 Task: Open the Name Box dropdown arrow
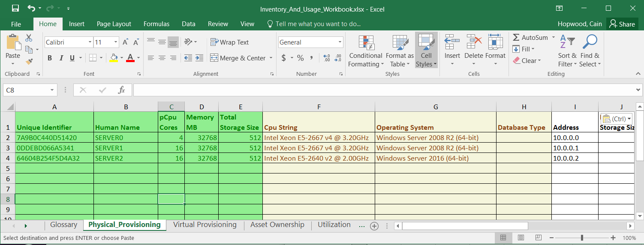coord(52,90)
